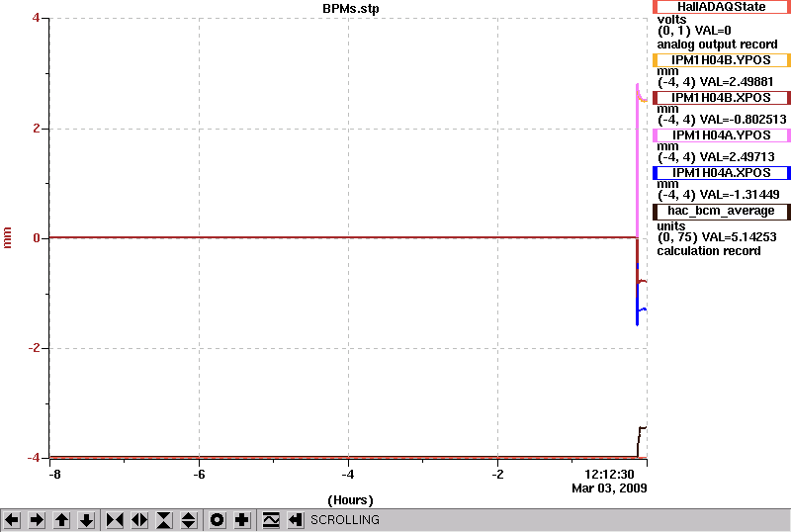Click the wavy line graph icon
This screenshot has height=532, width=791.
[x=271, y=520]
